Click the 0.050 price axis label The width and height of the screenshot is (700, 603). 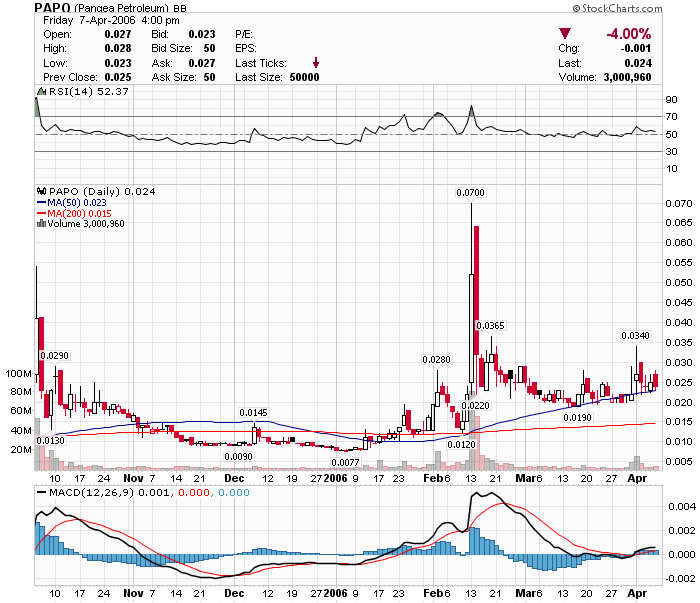[x=679, y=283]
